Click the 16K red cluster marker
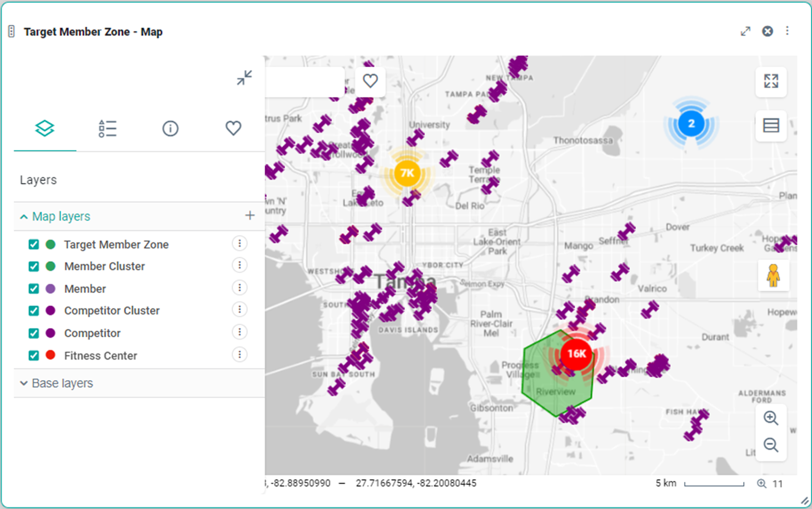Image resolution: width=812 pixels, height=509 pixels. [576, 353]
